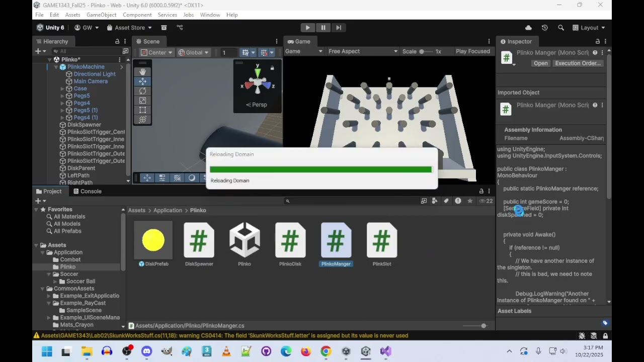Click the Project search field
Image resolution: width=644 pixels, height=362 pixels.
tap(352, 201)
